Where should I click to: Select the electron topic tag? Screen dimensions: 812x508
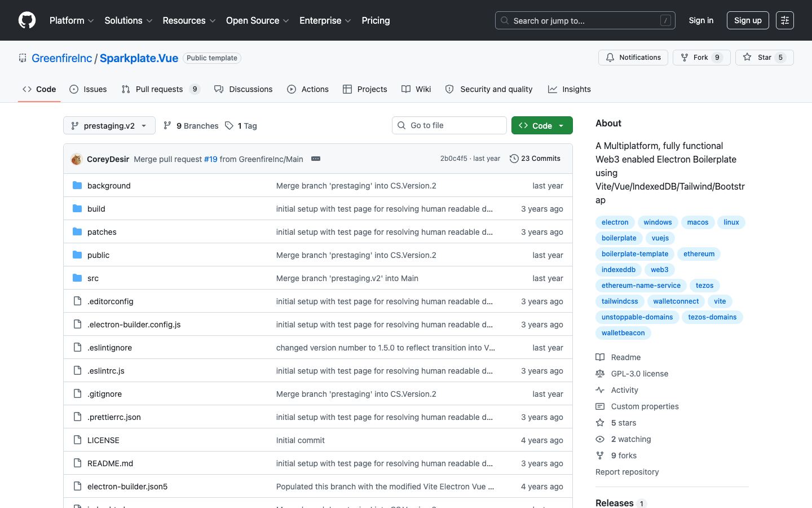pyautogui.click(x=615, y=222)
